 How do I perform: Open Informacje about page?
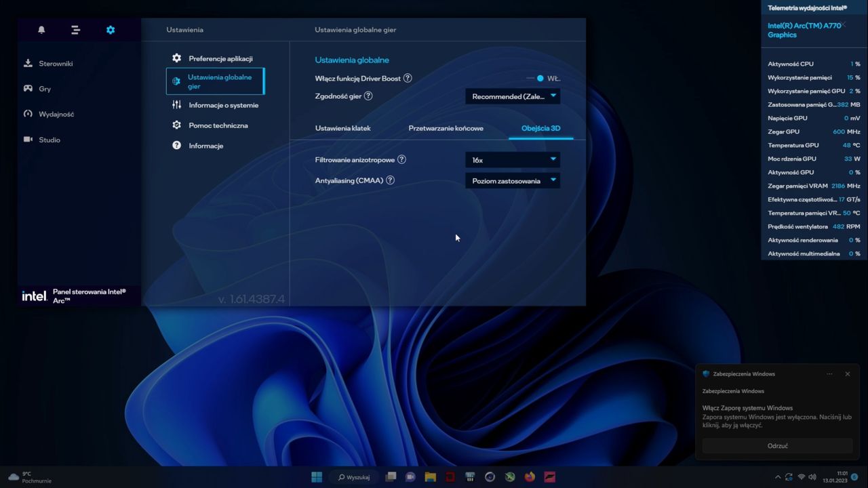pos(197,146)
